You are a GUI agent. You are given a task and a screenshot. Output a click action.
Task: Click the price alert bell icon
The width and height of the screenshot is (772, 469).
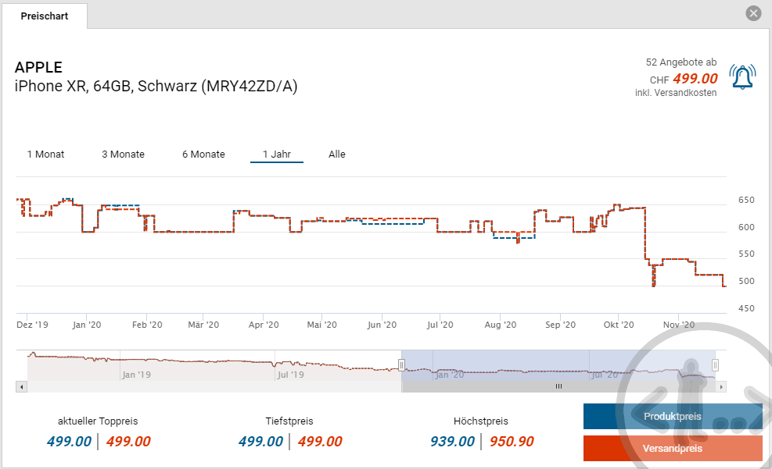[742, 77]
